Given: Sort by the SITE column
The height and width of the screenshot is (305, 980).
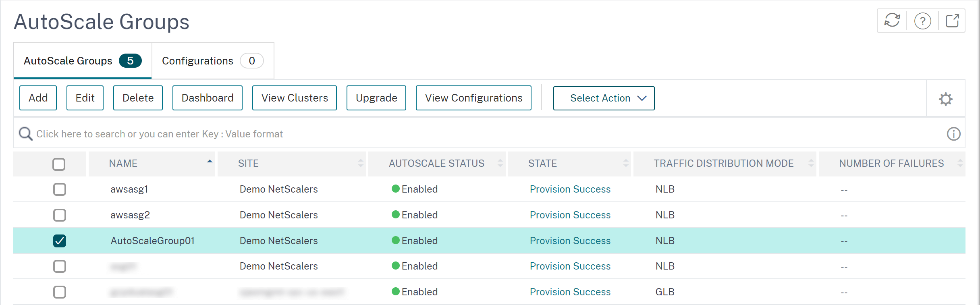Looking at the screenshot, I should [x=291, y=164].
